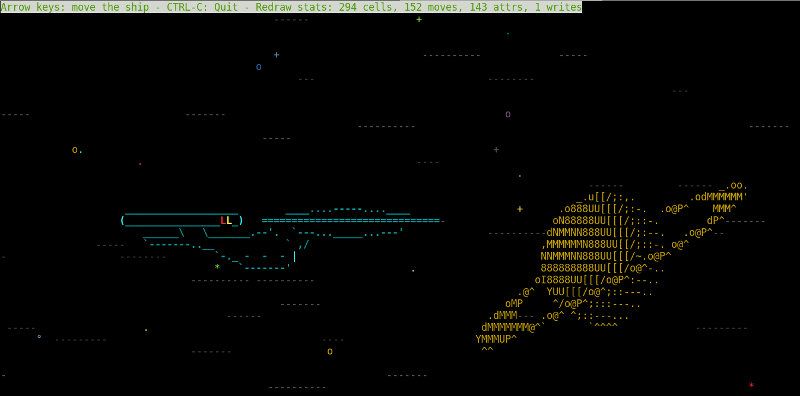Click the red L on the ship nacelle
The width and height of the screenshot is (800, 396).
click(223, 220)
